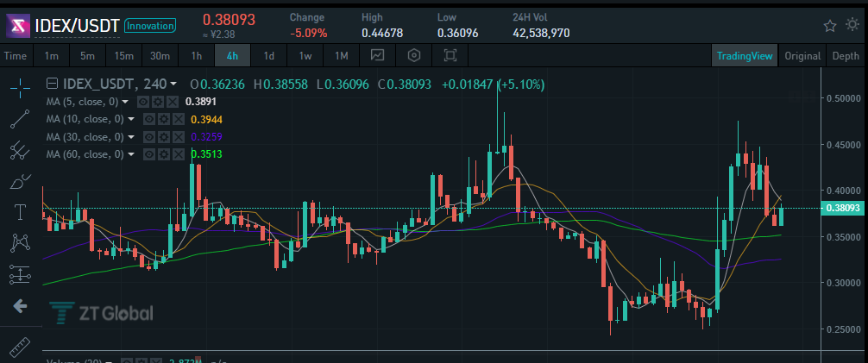Select the trend line drawing tool
This screenshot has height=363, width=868.
[x=21, y=118]
